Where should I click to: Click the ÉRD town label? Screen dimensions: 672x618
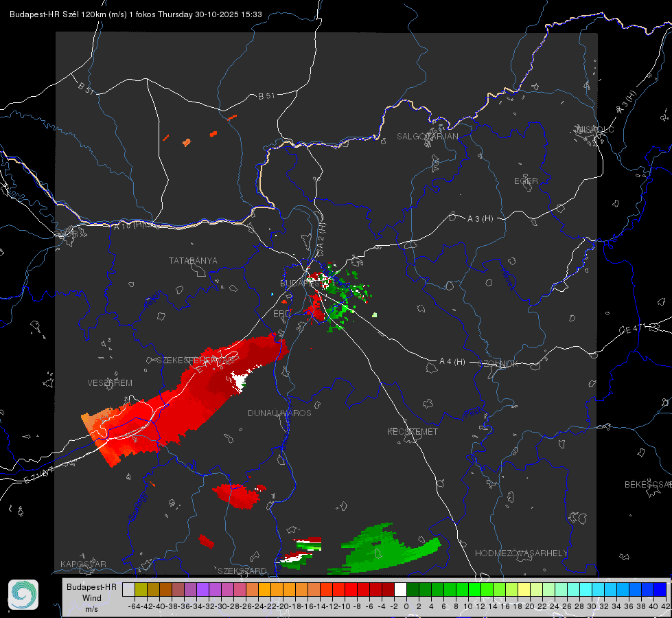click(x=281, y=314)
